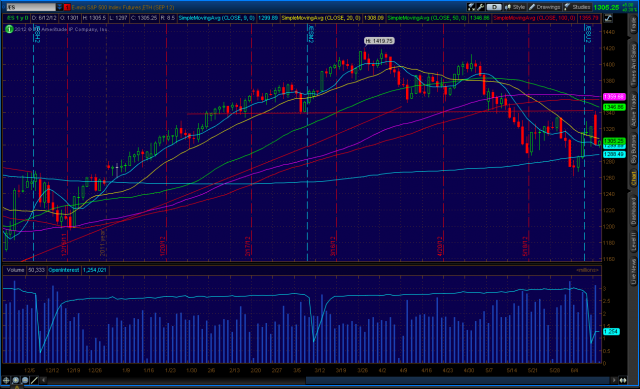Viewport: 640px width, 389px height.
Task: Click the '4/20/12' vertical expiration marker
Action: [441, 246]
